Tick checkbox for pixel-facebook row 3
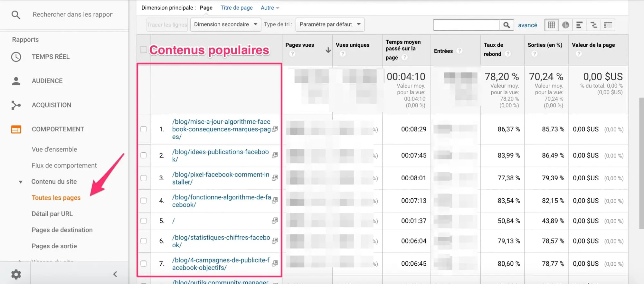The height and width of the screenshot is (284, 644). [x=144, y=178]
